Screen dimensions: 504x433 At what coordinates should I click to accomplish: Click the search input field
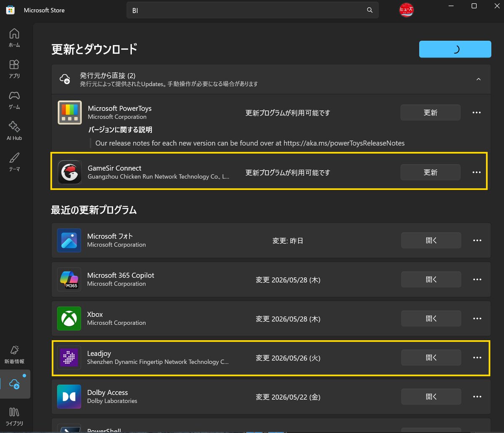tap(252, 10)
